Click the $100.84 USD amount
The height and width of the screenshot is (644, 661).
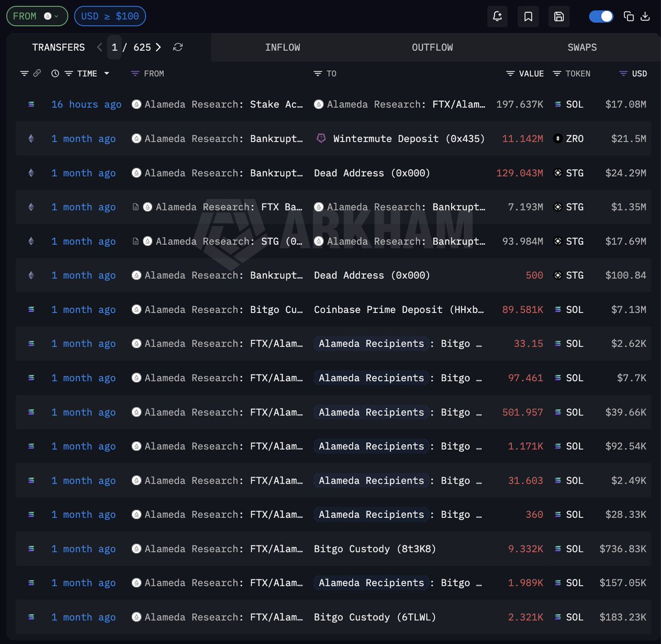[626, 275]
